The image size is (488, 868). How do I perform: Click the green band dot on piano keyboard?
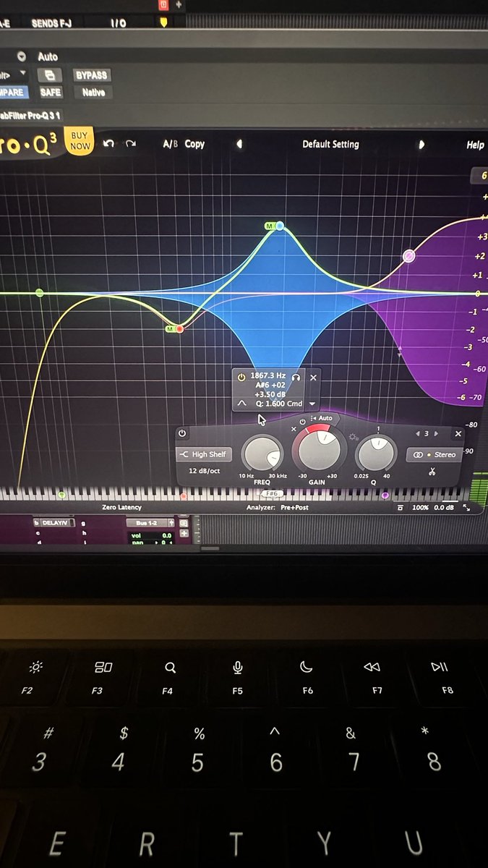[61, 495]
